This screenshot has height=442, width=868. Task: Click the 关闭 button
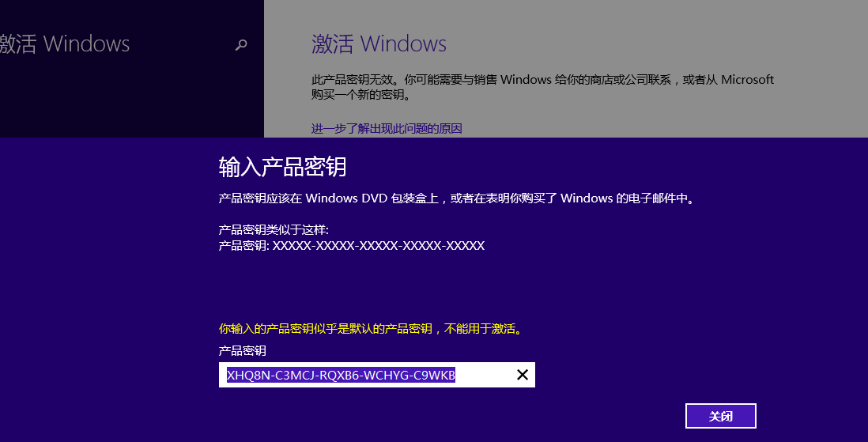(721, 416)
